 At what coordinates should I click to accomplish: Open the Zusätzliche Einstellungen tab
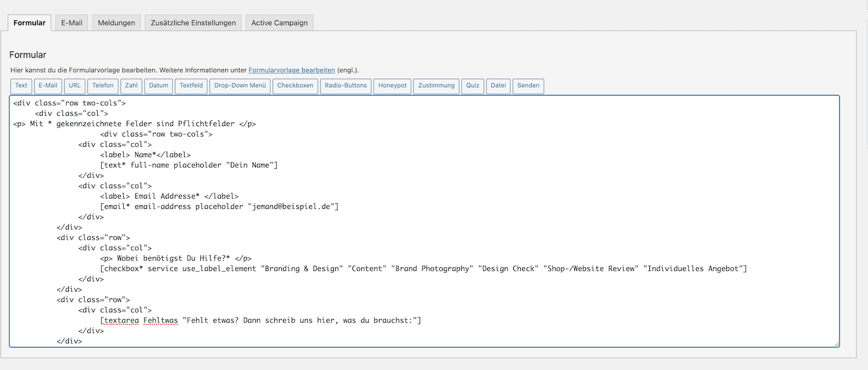[x=193, y=23]
